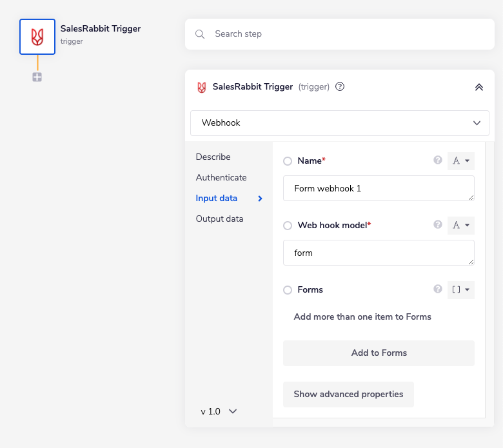This screenshot has height=448, width=503.
Task: Click the Search step input field
Action: tap(348, 34)
